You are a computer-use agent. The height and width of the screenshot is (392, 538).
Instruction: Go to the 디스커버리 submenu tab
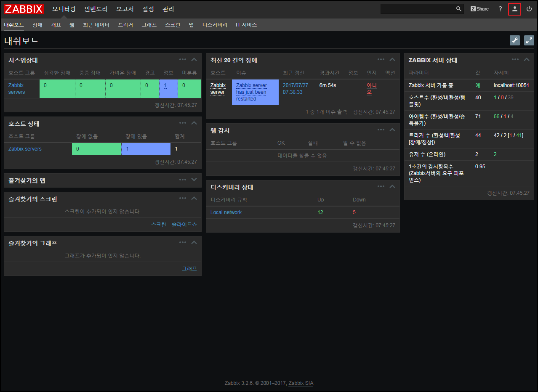[x=215, y=25]
